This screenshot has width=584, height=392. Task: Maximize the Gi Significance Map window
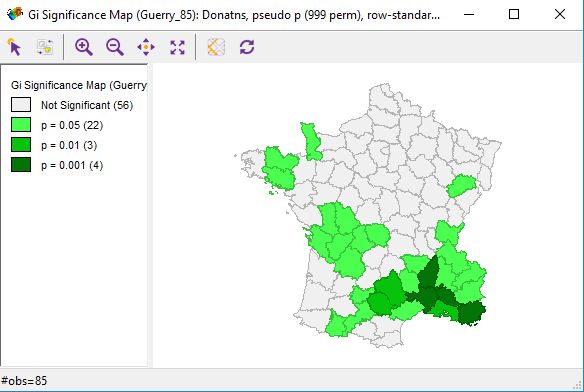(x=514, y=15)
